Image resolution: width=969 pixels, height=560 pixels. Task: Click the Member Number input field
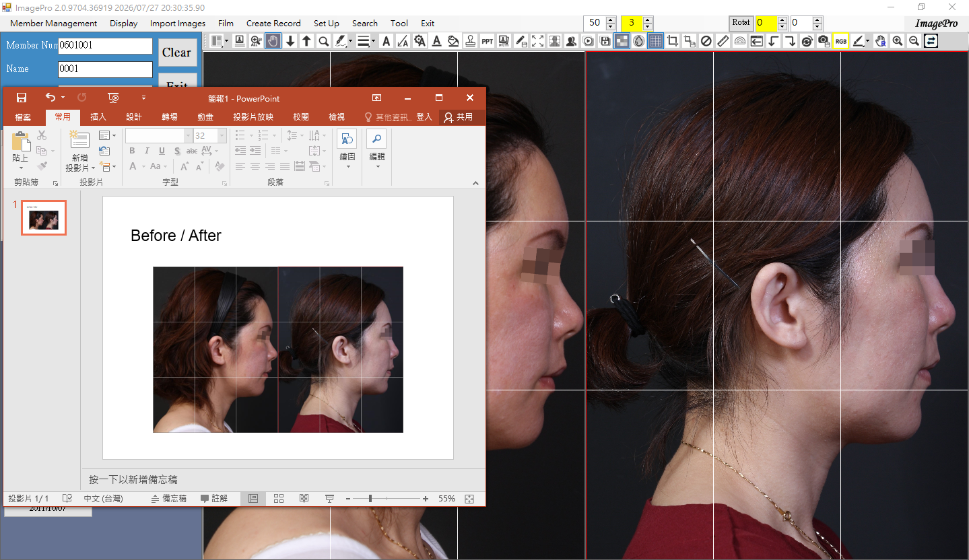click(105, 46)
